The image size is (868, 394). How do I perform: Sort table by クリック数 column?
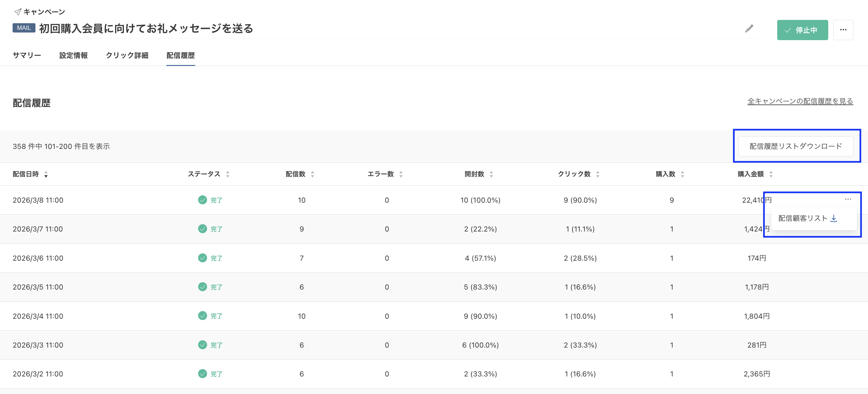coord(598,174)
